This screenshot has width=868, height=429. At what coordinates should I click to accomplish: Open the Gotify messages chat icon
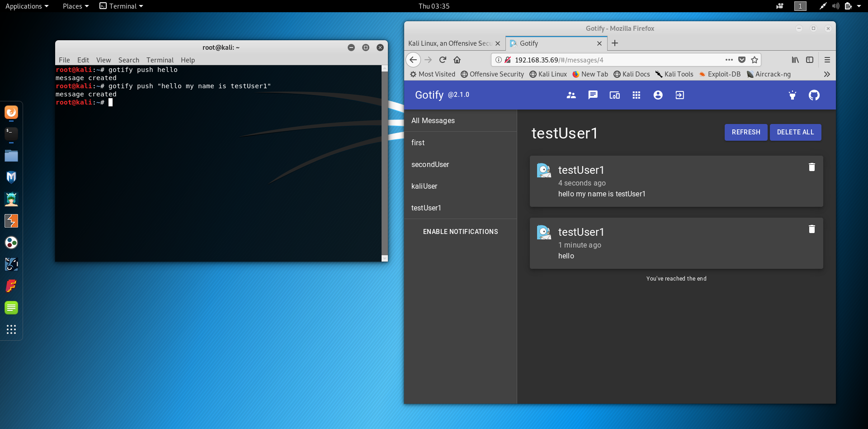593,95
